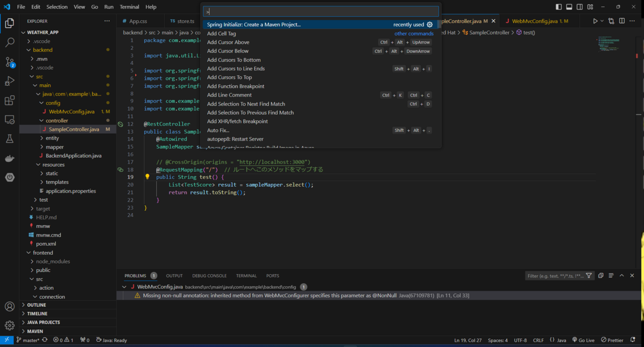Image resolution: width=644 pixels, height=347 pixels.
Task: Start the Go Live server
Action: (583, 339)
